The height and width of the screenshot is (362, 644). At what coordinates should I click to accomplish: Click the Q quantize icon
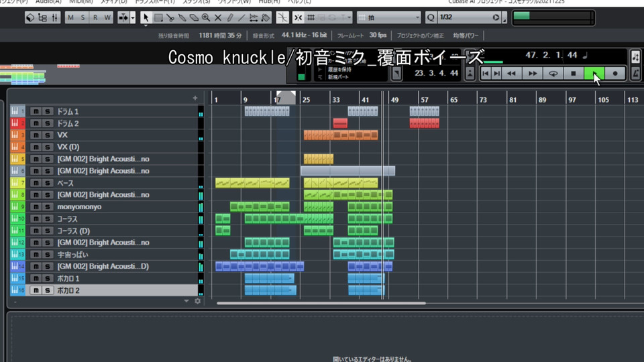(431, 17)
